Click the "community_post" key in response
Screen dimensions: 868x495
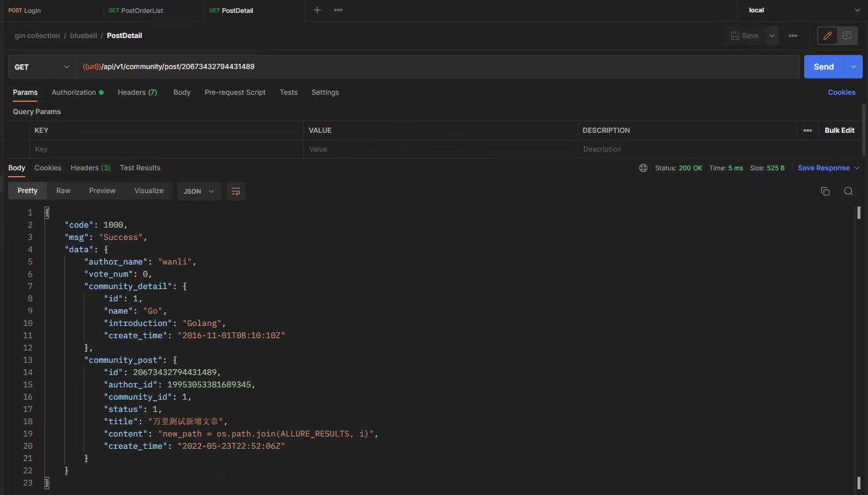(123, 360)
